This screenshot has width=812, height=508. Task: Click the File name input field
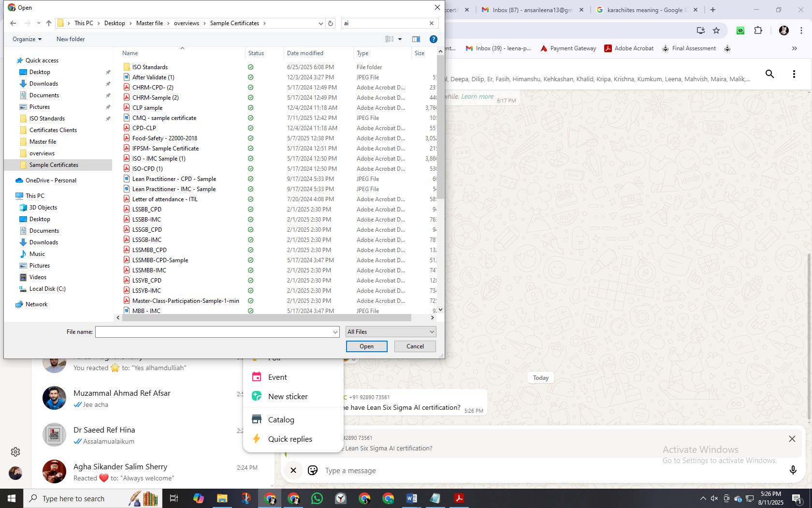[x=214, y=332]
